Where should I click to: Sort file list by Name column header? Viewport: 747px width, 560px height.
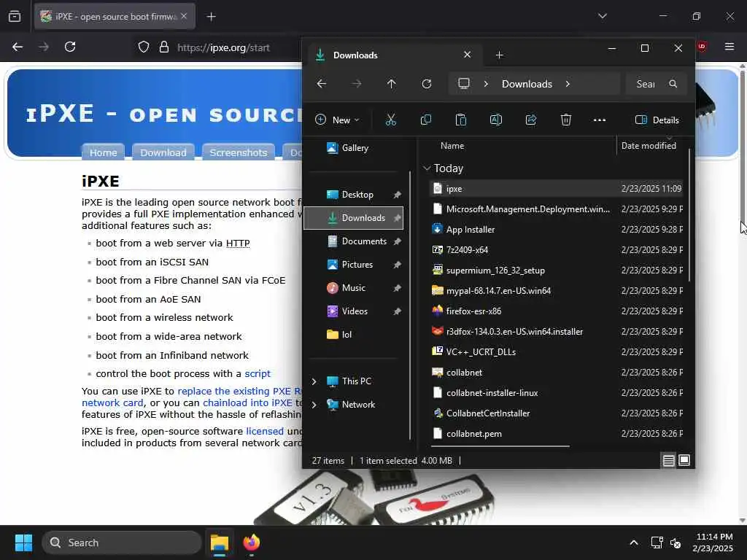452,146
